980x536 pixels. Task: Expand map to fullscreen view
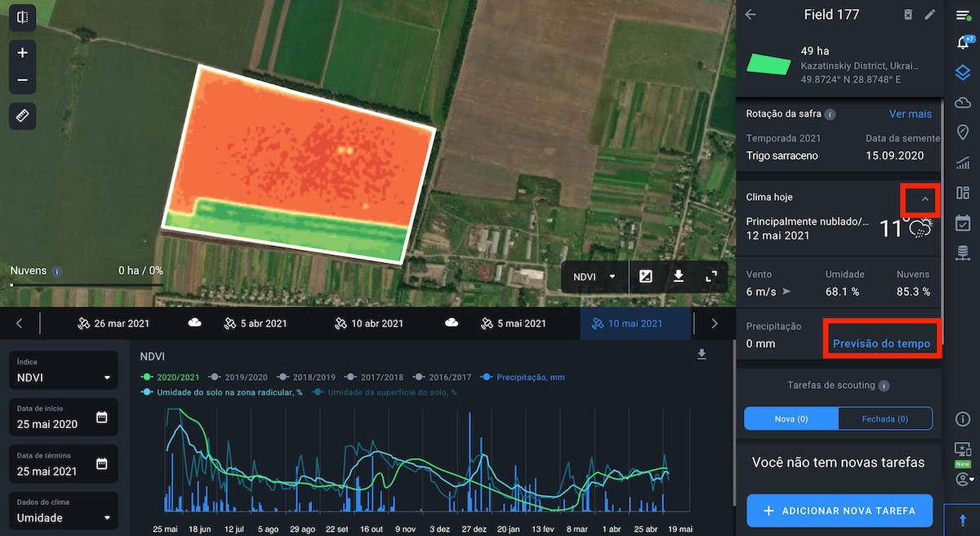[x=710, y=277]
